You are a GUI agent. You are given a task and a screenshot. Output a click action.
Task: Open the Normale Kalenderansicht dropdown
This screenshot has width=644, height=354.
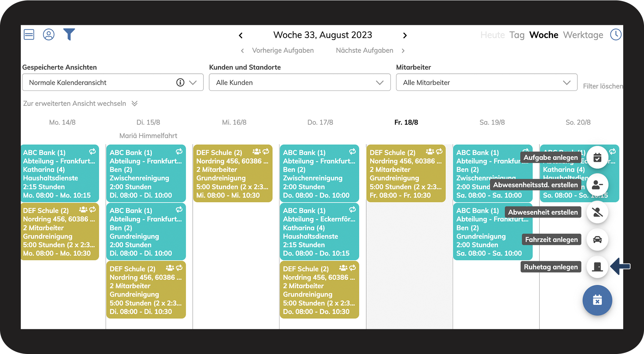coord(113,82)
